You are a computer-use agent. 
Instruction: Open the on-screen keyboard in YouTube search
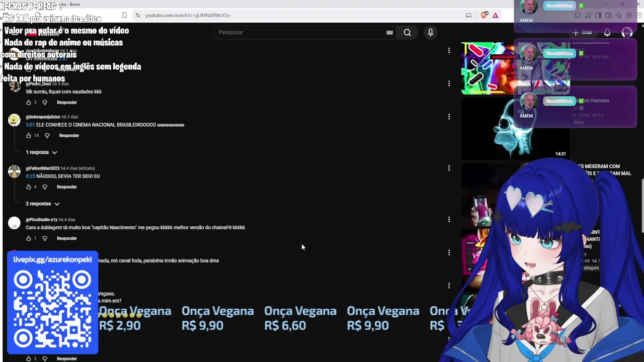tap(389, 32)
